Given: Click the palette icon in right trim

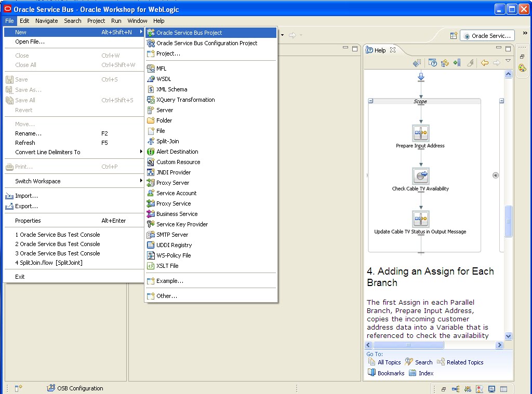Looking at the screenshot, I should coord(522,68).
